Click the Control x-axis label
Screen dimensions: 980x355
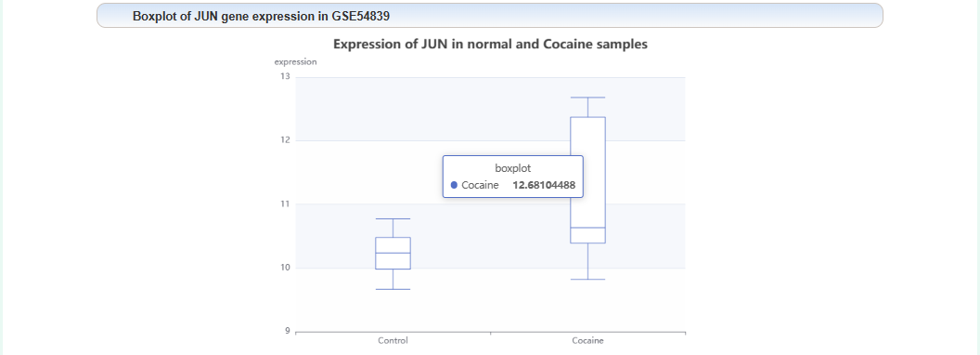pyautogui.click(x=393, y=341)
